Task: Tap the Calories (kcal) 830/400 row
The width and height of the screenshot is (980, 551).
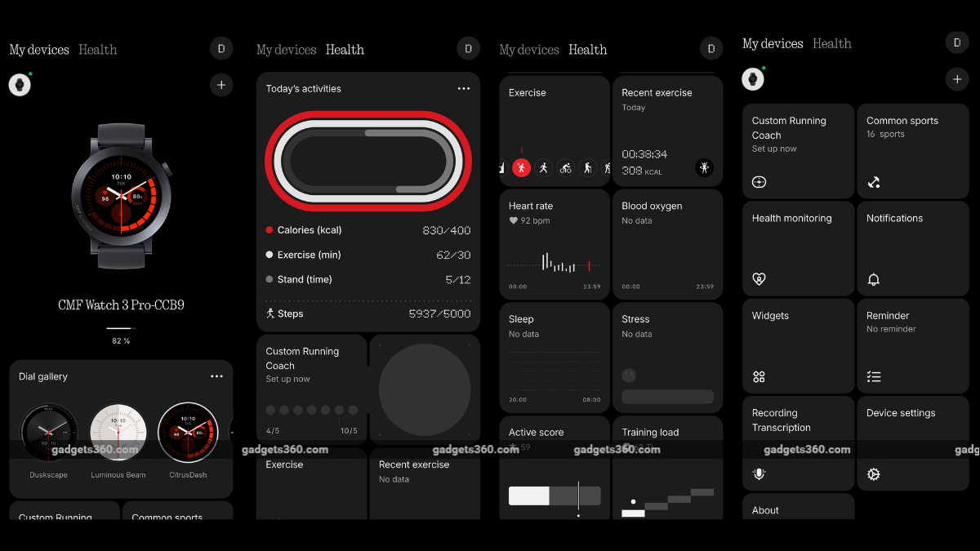Action: [x=368, y=230]
